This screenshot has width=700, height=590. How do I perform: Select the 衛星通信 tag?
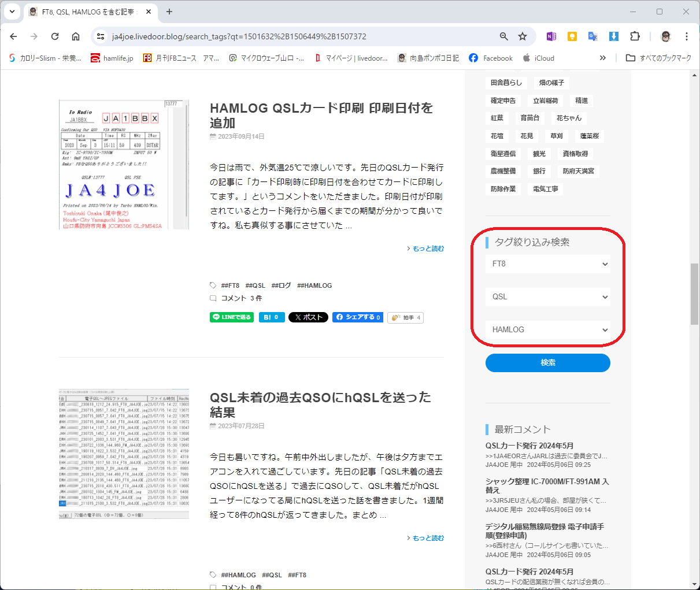pos(503,154)
